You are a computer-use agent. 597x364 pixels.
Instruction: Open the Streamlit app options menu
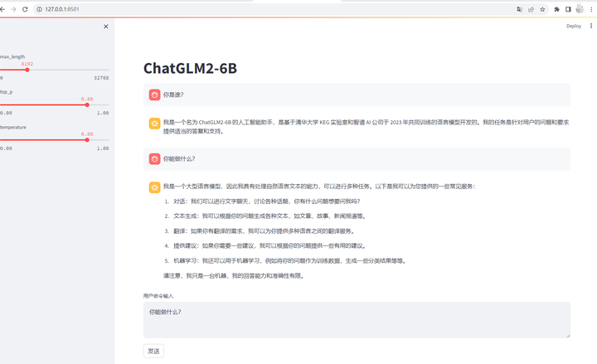591,26
